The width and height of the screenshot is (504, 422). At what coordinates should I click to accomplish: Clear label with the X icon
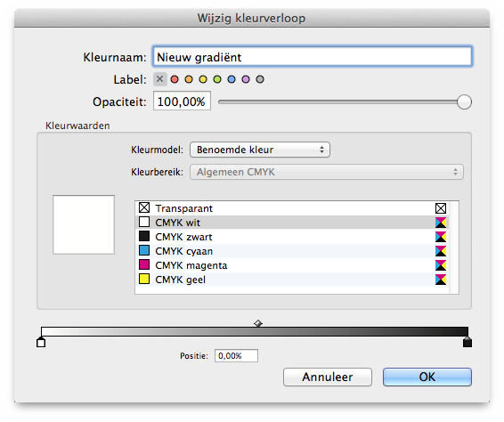pyautogui.click(x=160, y=79)
